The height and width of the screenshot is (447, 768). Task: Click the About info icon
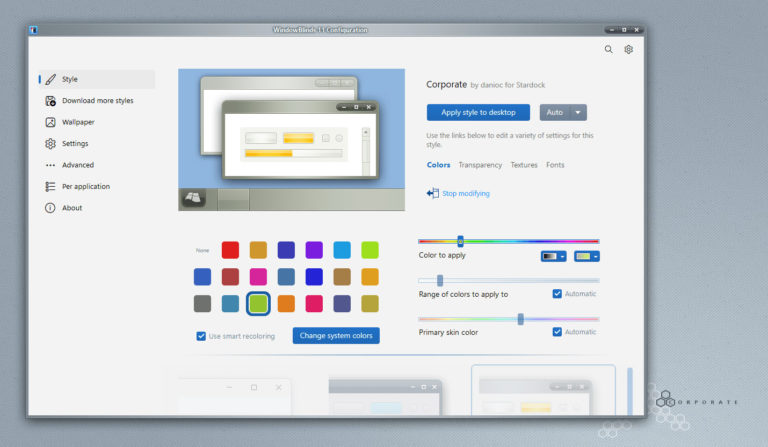click(50, 208)
